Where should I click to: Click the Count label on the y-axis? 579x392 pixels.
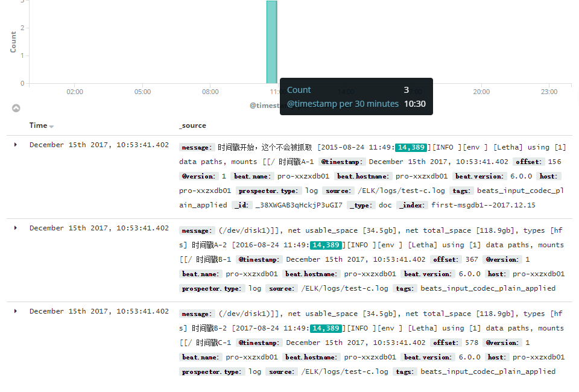click(x=13, y=42)
